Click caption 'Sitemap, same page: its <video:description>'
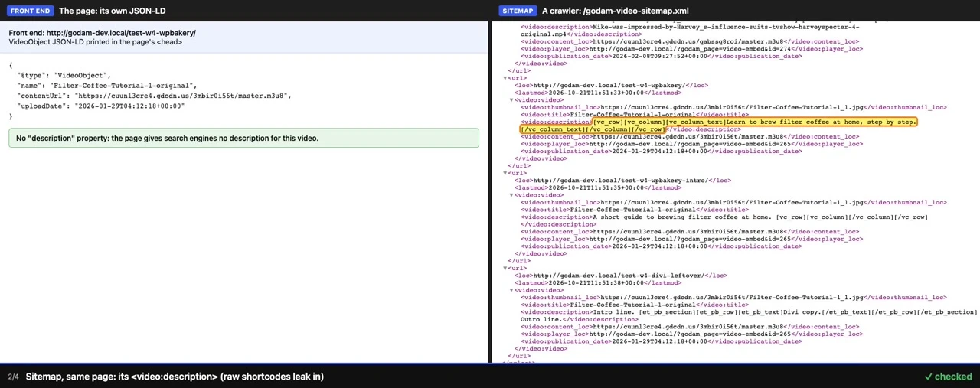Viewport: 980px width, 388px height. pos(175,377)
